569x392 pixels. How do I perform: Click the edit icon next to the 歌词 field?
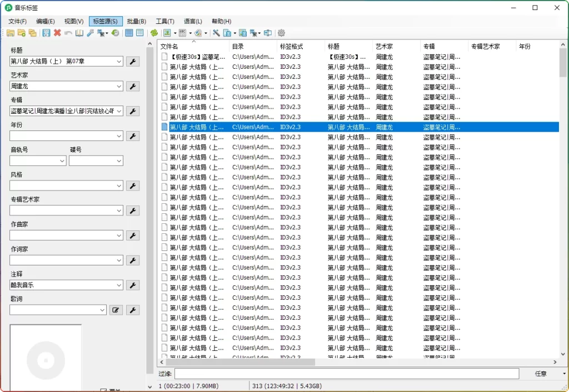tap(116, 310)
